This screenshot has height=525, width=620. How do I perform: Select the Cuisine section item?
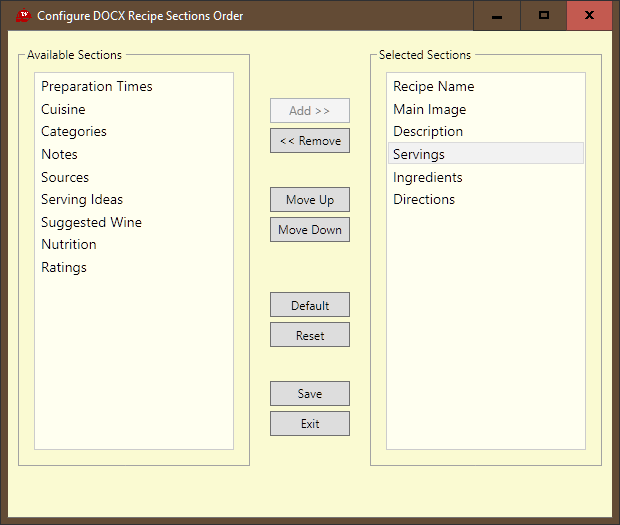coord(63,109)
